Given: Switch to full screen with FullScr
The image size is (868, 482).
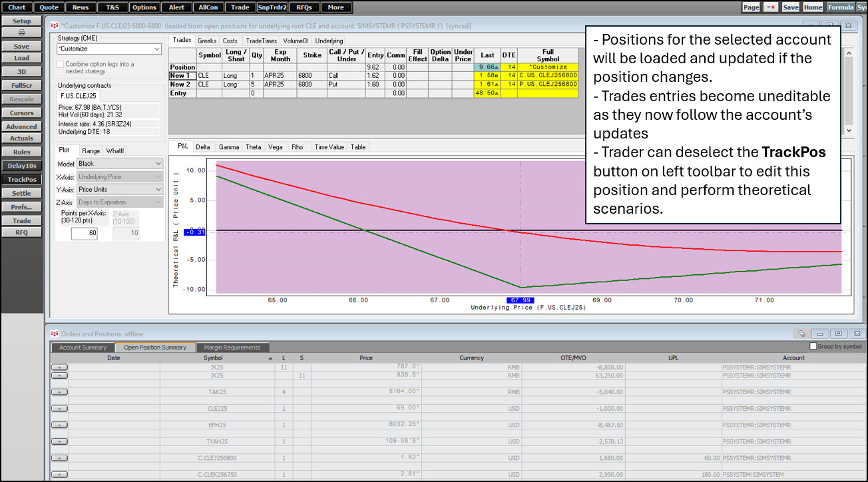Looking at the screenshot, I should point(21,85).
